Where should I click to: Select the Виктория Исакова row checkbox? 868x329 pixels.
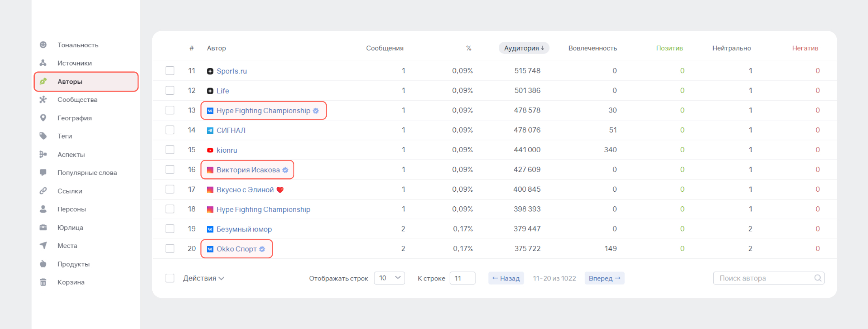[170, 169]
